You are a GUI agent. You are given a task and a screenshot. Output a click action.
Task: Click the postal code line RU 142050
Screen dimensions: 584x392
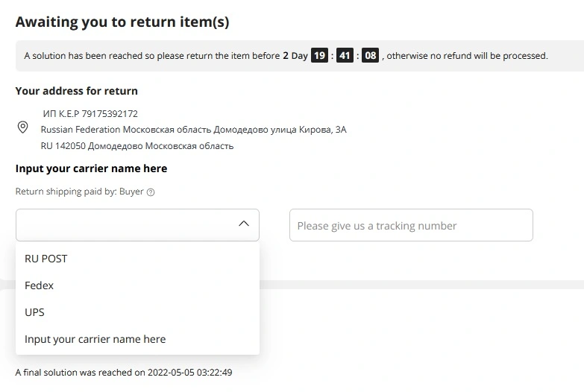(x=137, y=146)
